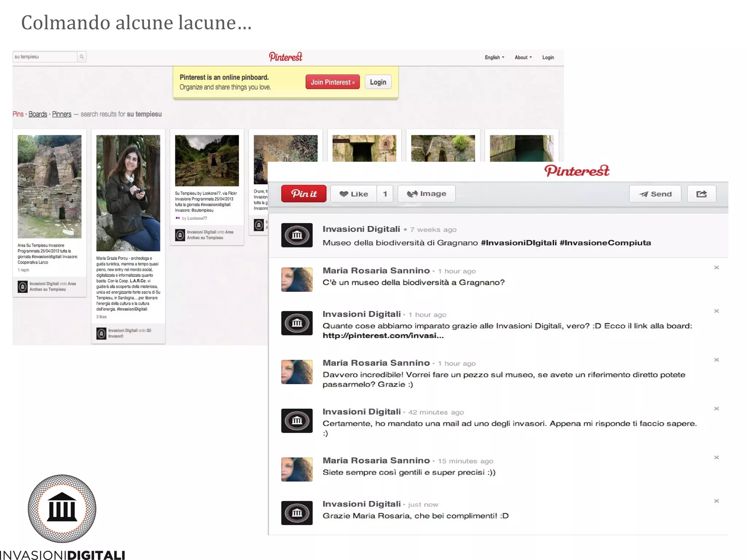Click Maria Rosaria avatar on 'Davvero incredibile' comment

point(297,372)
